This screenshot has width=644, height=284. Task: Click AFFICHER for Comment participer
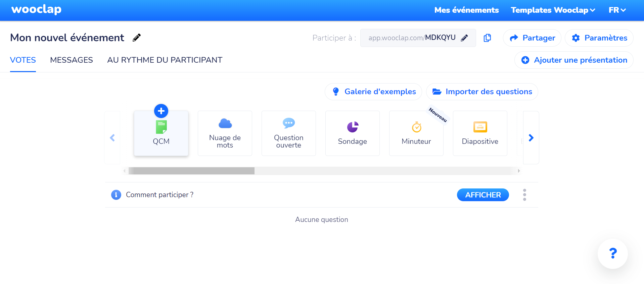(482, 194)
